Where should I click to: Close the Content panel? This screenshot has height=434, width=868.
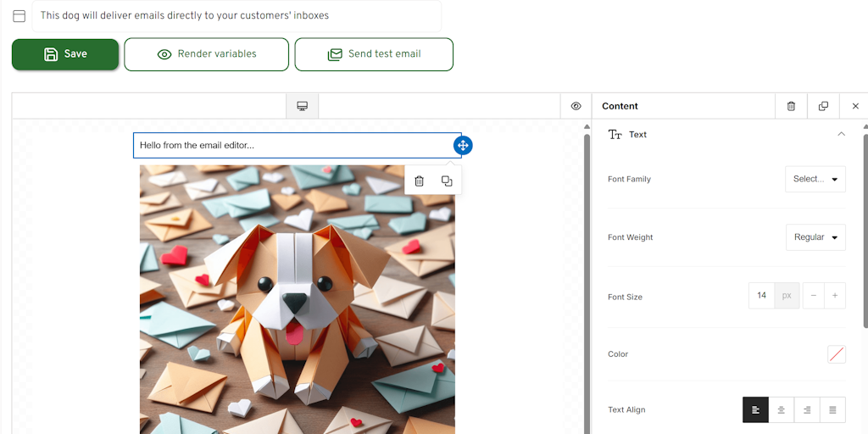click(855, 106)
